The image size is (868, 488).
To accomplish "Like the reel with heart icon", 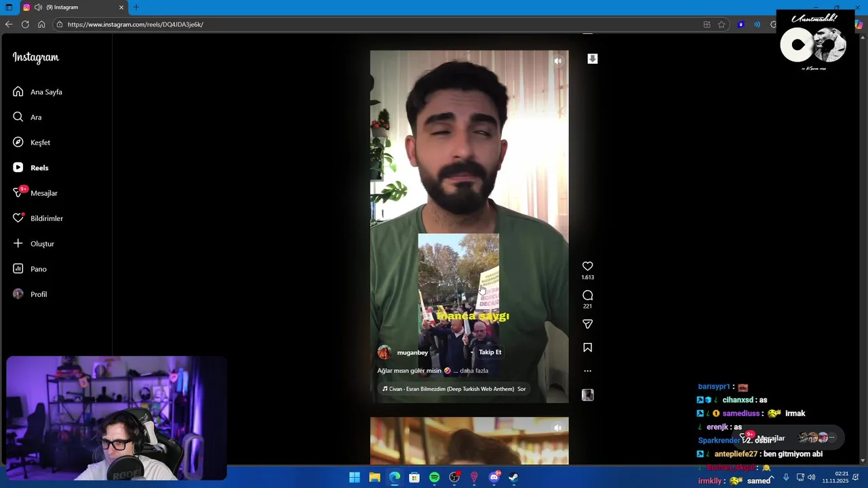I will (x=588, y=266).
